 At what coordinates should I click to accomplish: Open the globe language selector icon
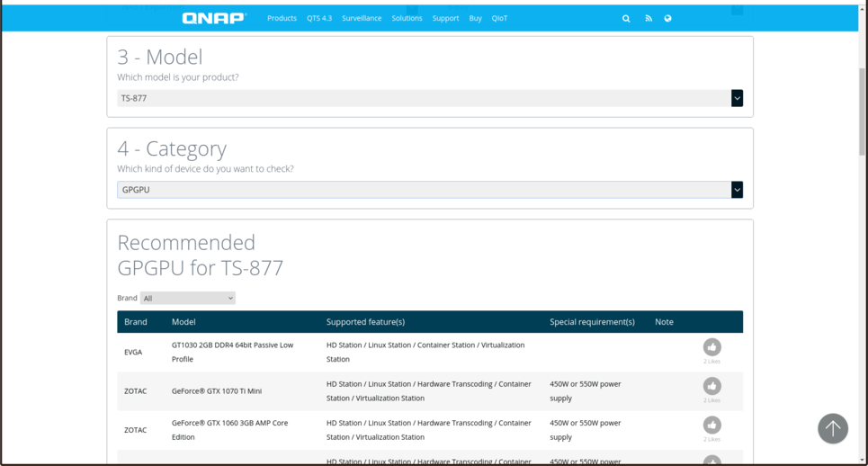click(667, 18)
